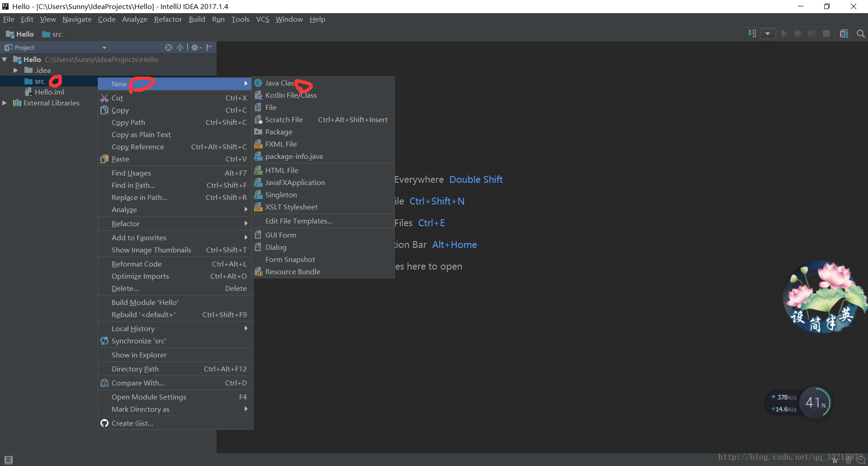Click the Scroll from Source target icon

pyautogui.click(x=169, y=48)
